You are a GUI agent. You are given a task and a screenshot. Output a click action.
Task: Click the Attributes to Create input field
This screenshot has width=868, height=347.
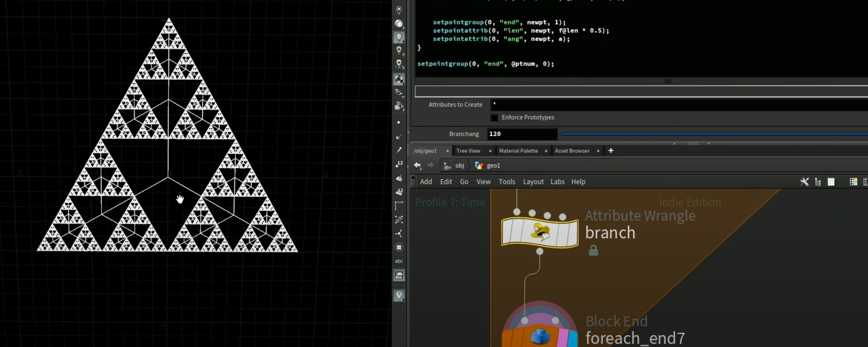click(x=679, y=105)
